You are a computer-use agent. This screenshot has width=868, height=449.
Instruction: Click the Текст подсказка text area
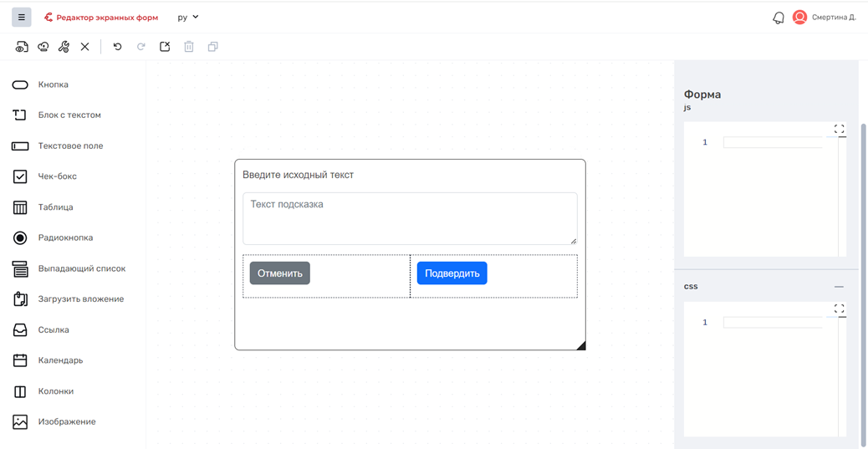(x=411, y=219)
